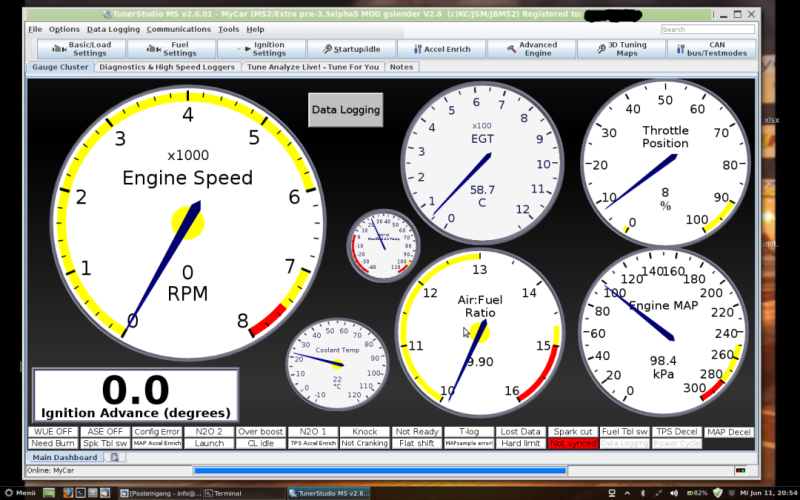Open the Advanced Engine toolbar menu
Image resolution: width=800 pixels, height=500 pixels.
530,49
